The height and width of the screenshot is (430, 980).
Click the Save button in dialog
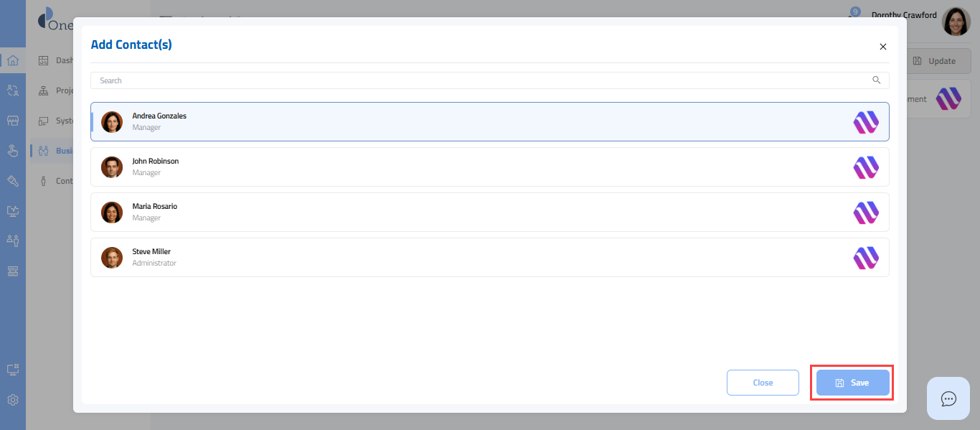852,383
